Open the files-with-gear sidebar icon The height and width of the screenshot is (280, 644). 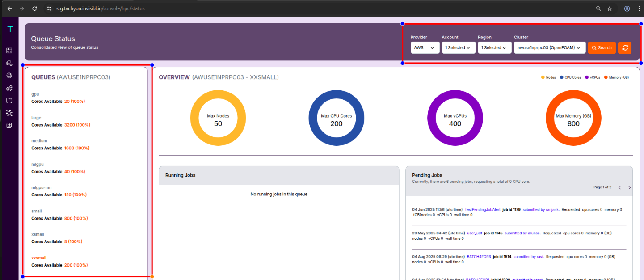[x=9, y=63]
